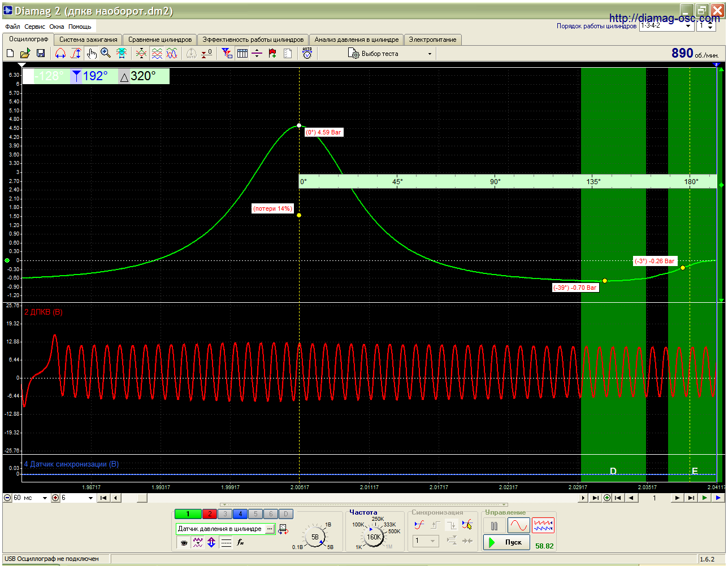The image size is (728, 566).
Task: Open the Помощь menu
Action: [80, 27]
